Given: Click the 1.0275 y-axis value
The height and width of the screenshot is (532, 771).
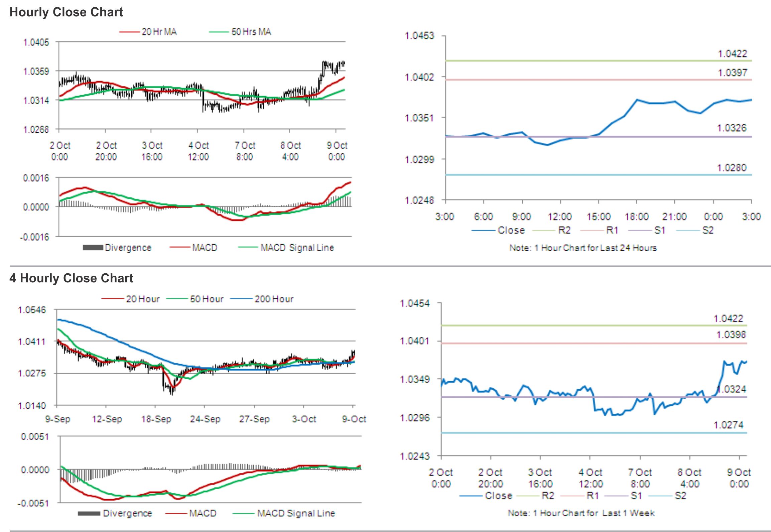Looking at the screenshot, I should [x=32, y=373].
